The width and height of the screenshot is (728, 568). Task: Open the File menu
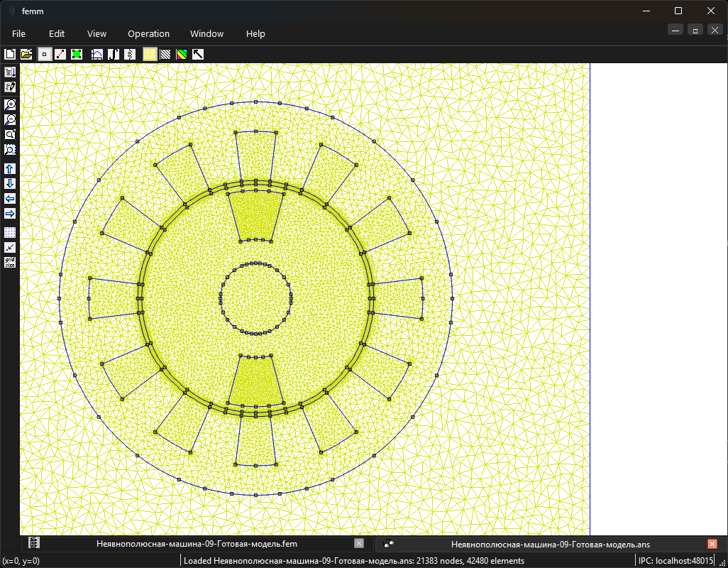pos(18,34)
